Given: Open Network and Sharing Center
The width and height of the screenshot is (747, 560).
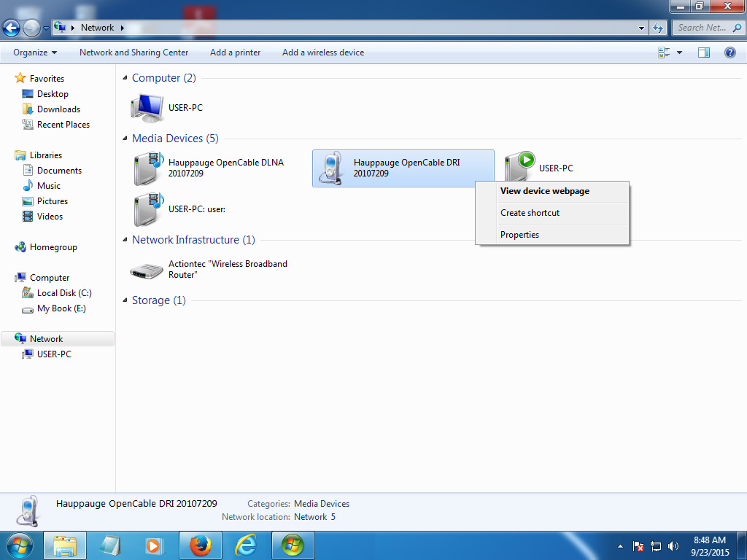Looking at the screenshot, I should (133, 52).
